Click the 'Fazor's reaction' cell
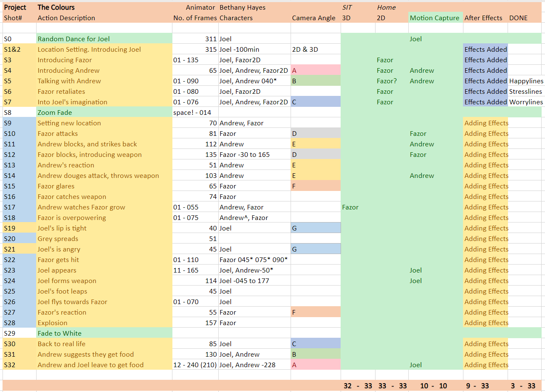 point(104,312)
